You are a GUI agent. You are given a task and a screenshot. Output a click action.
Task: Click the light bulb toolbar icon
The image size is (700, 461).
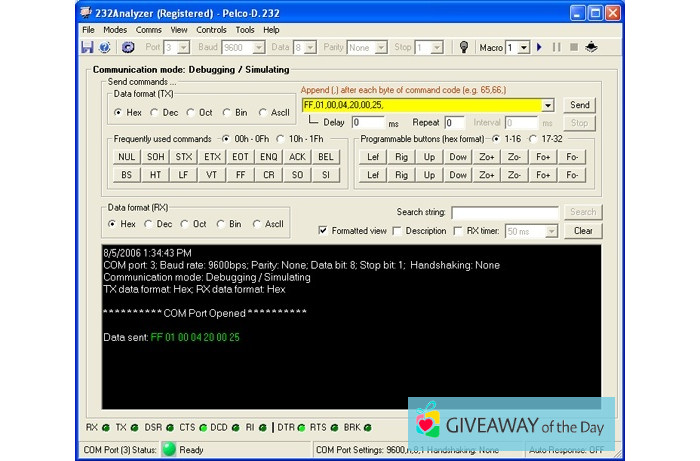pos(463,47)
